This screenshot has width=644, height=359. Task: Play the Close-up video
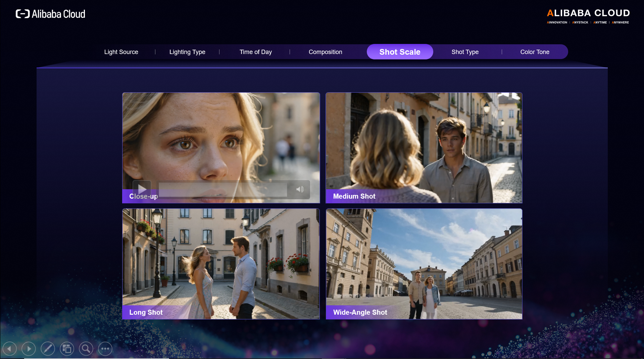click(142, 189)
